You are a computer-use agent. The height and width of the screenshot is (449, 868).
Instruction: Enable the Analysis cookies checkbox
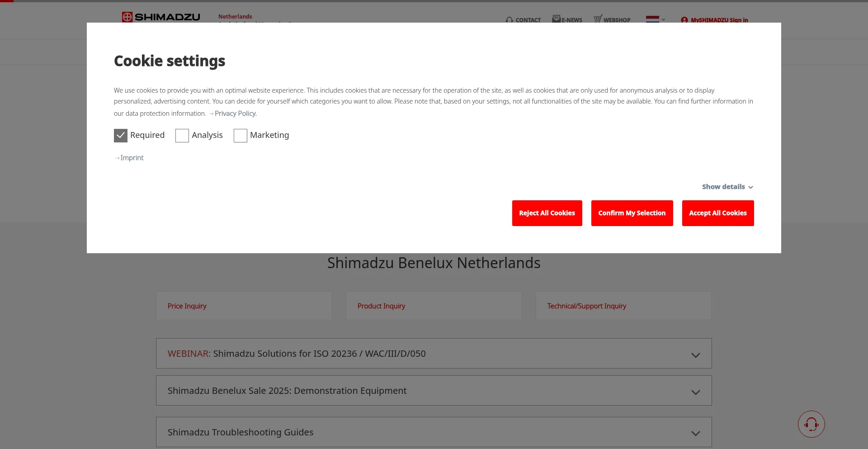182,135
